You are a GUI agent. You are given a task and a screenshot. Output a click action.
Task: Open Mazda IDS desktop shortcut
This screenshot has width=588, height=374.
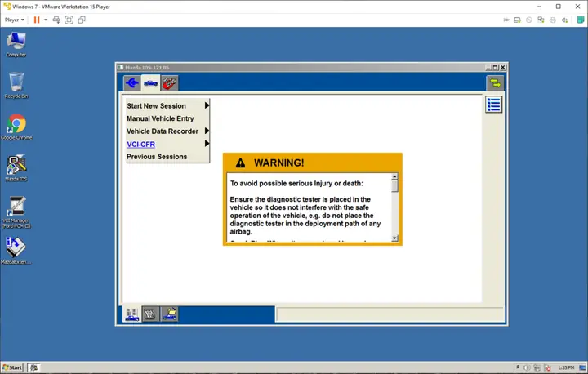tap(16, 167)
